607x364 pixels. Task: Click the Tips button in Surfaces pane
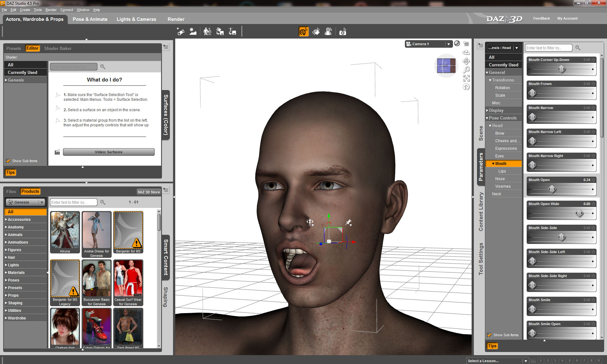[10, 173]
